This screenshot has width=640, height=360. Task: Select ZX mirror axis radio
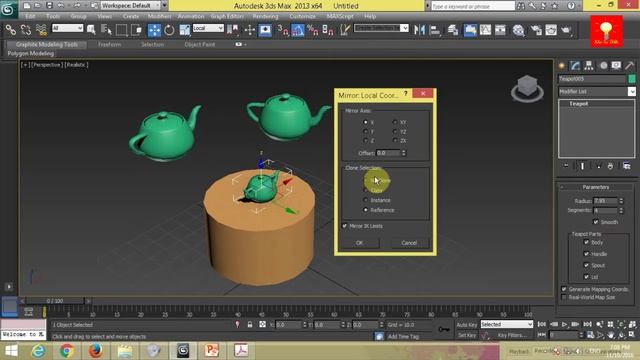coord(395,140)
